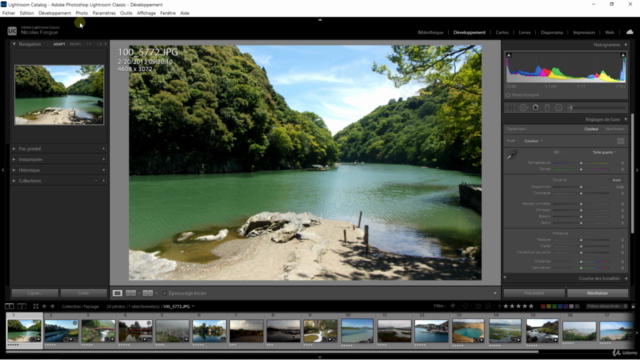640x360 pixels.
Task: Select the Radial Filter tool icon
Action: pos(559,108)
